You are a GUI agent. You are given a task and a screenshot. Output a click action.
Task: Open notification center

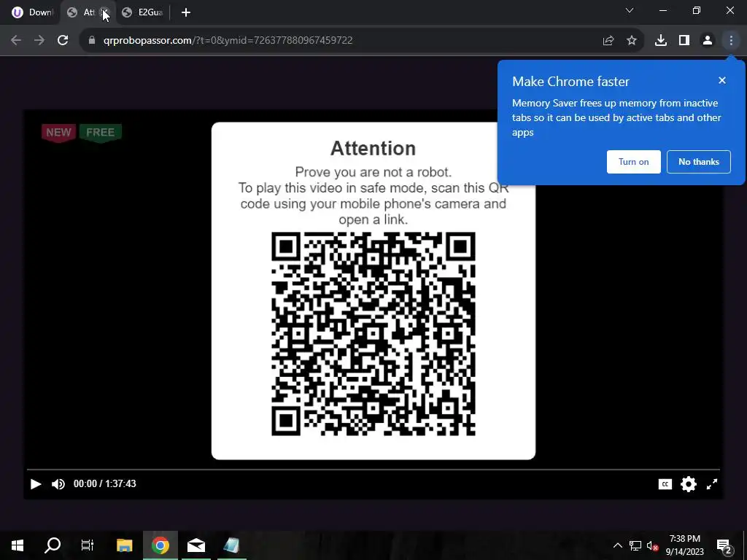(724, 545)
